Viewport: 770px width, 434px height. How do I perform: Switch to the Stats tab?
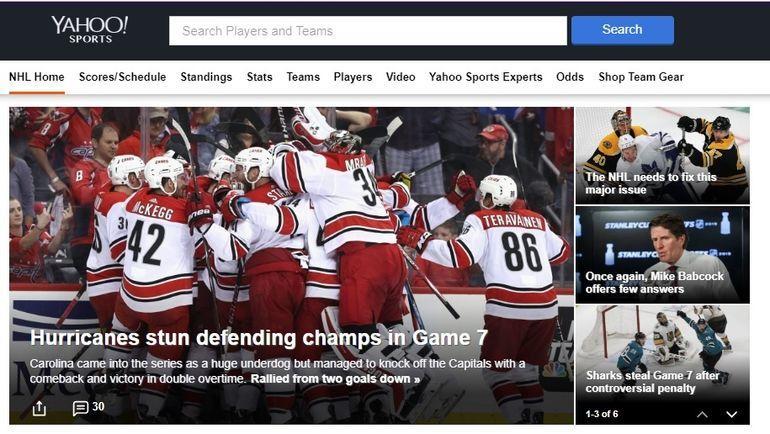259,77
